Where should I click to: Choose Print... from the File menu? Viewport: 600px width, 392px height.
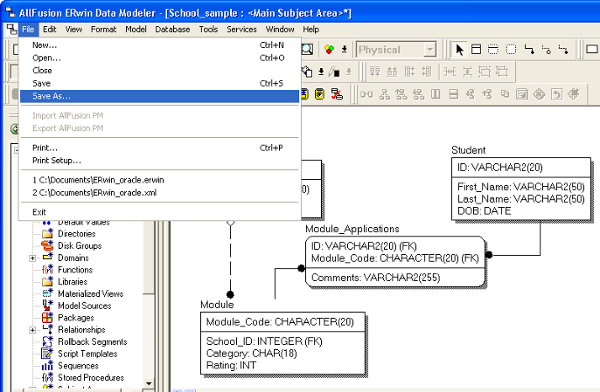tap(159, 148)
